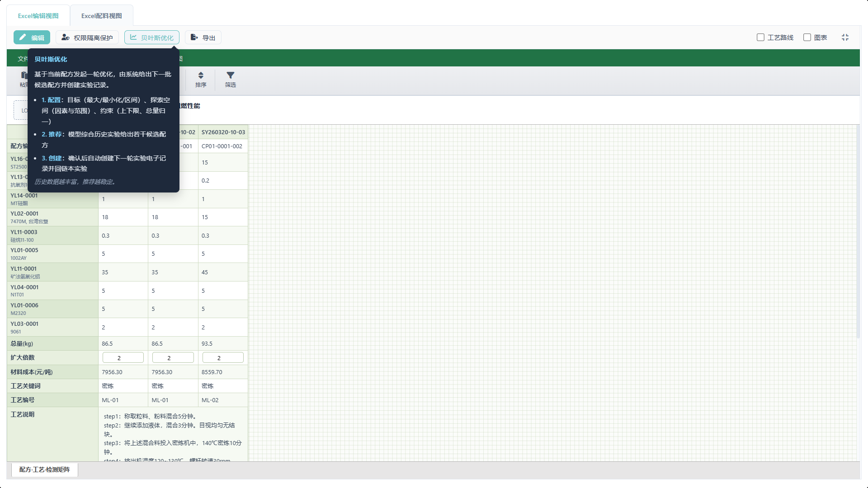Screen dimensions: 868x488
Task: Select the 工艺编号 row header
Action: 53,400
